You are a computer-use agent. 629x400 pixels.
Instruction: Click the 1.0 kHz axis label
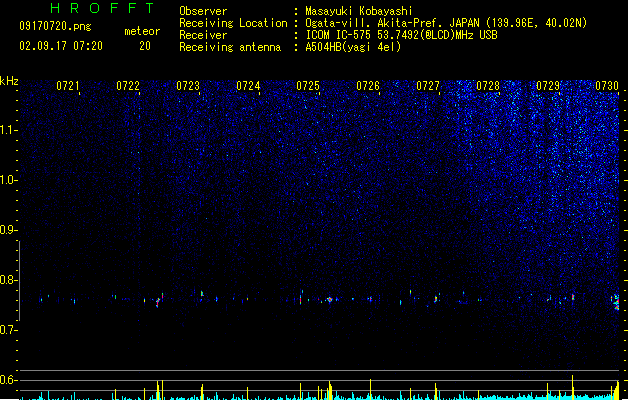(9, 180)
